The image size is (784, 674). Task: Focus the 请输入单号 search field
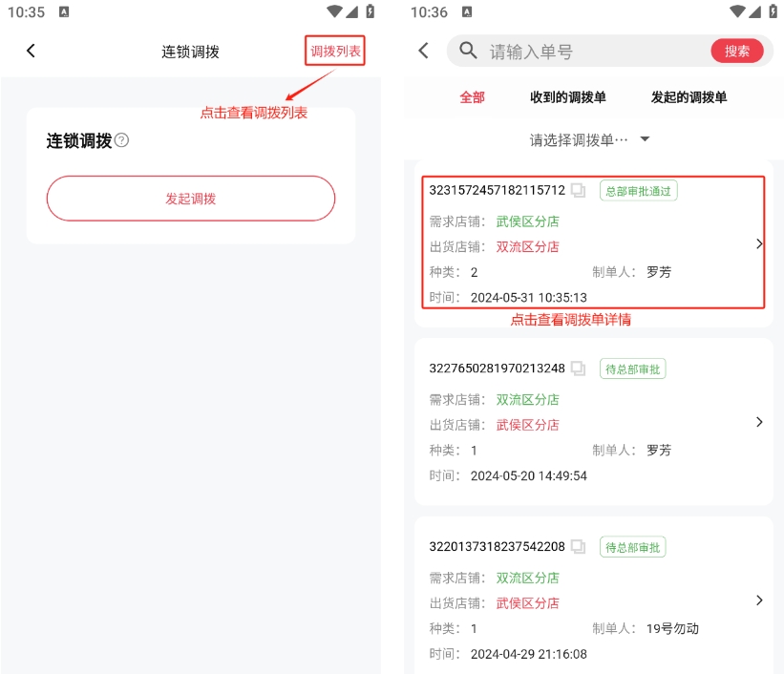coord(592,52)
